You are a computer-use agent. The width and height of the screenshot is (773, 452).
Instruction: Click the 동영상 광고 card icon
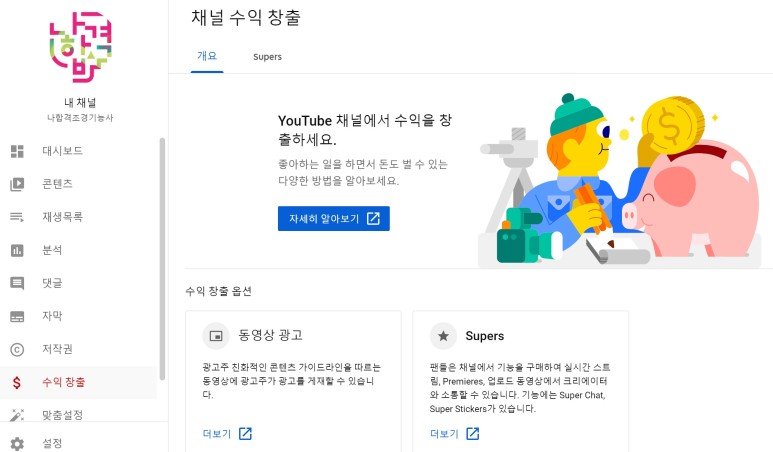216,336
